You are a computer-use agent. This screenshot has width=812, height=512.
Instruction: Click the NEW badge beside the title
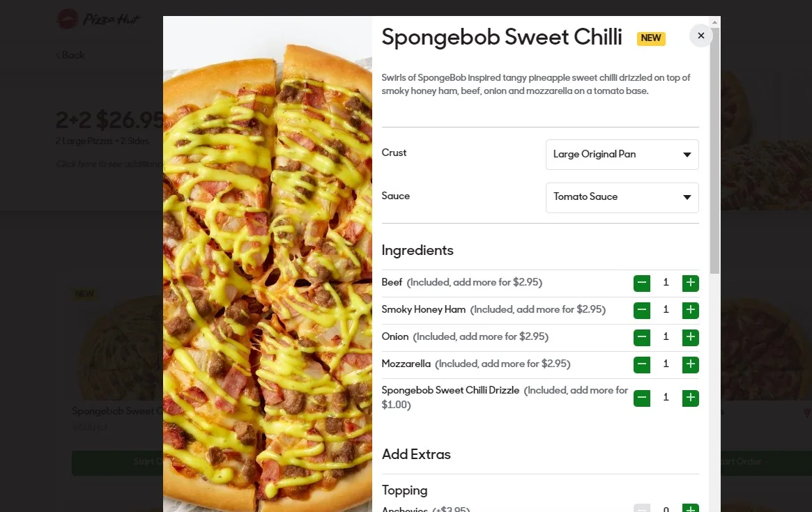tap(651, 38)
